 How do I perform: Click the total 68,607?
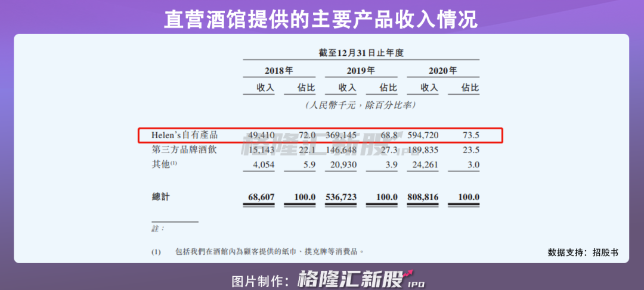[261, 197]
